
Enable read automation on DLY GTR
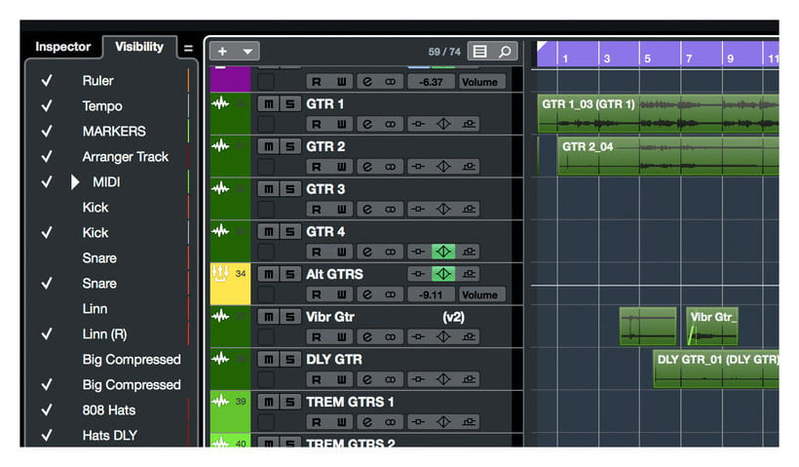[316, 380]
